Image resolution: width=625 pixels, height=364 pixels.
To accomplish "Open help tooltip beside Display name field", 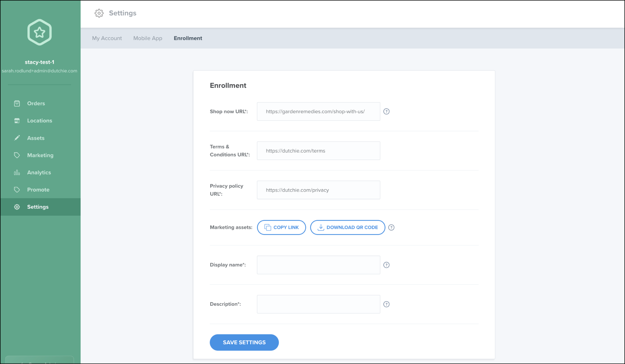I will coord(386,265).
